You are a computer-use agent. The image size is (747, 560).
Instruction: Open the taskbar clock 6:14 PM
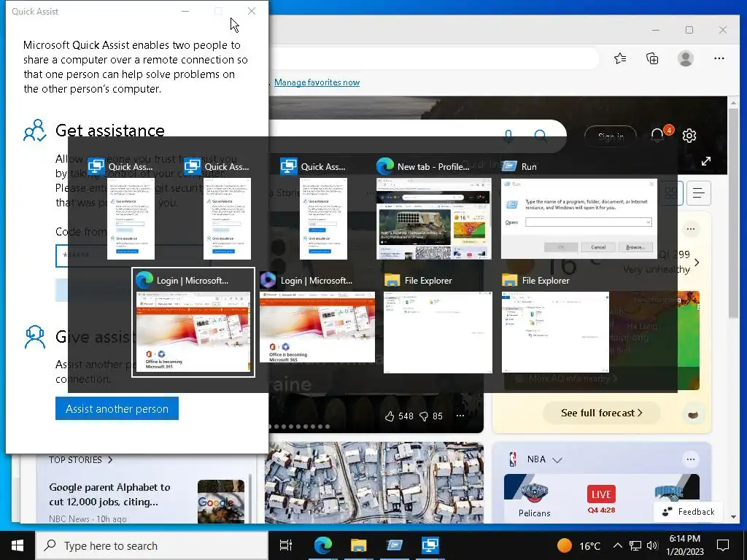(684, 545)
